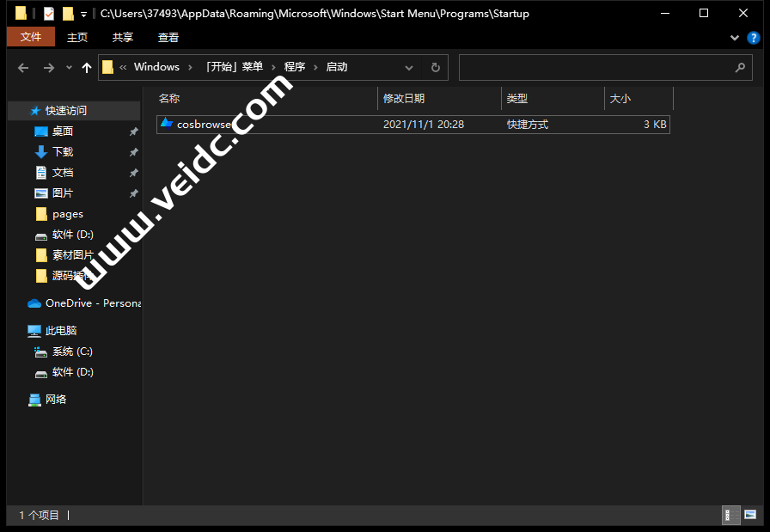The image size is (770, 532).
Task: Expand the ribbon chevron
Action: point(734,37)
